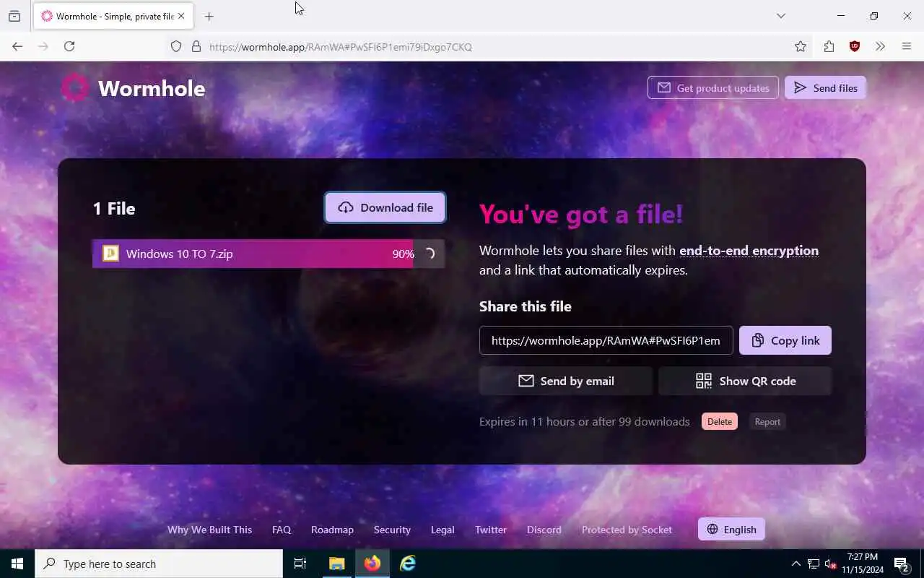Show the QR code

click(x=745, y=381)
